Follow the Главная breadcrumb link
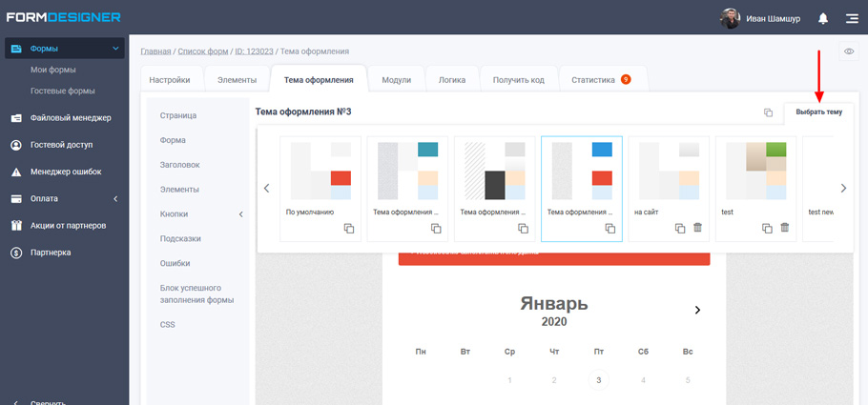868x405 pixels. click(x=155, y=51)
